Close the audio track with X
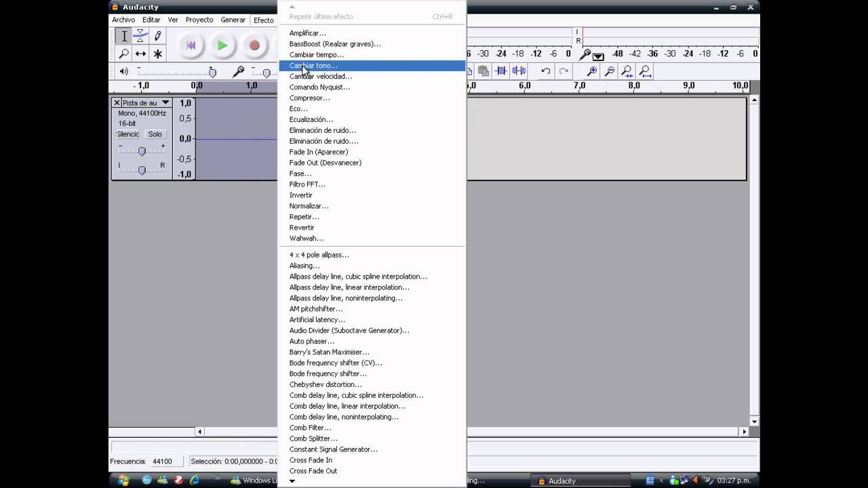This screenshot has height=488, width=868. [x=117, y=103]
